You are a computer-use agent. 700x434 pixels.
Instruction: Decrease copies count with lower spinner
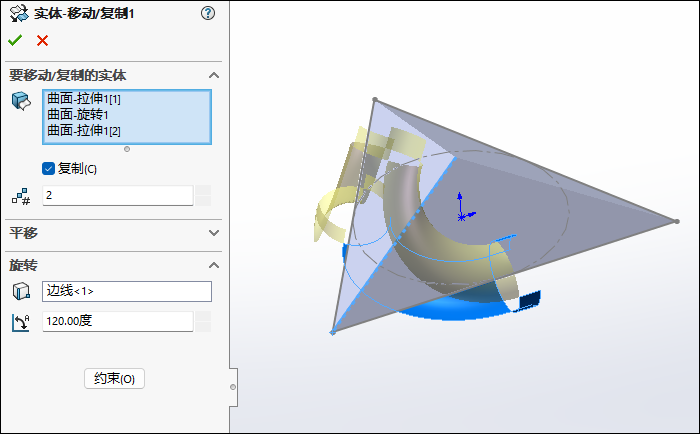(x=203, y=201)
